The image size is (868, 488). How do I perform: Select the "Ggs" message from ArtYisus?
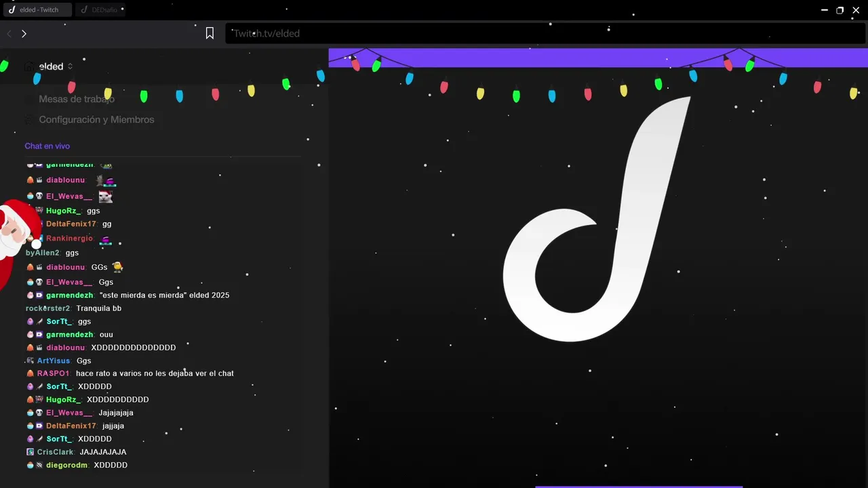tap(84, 361)
